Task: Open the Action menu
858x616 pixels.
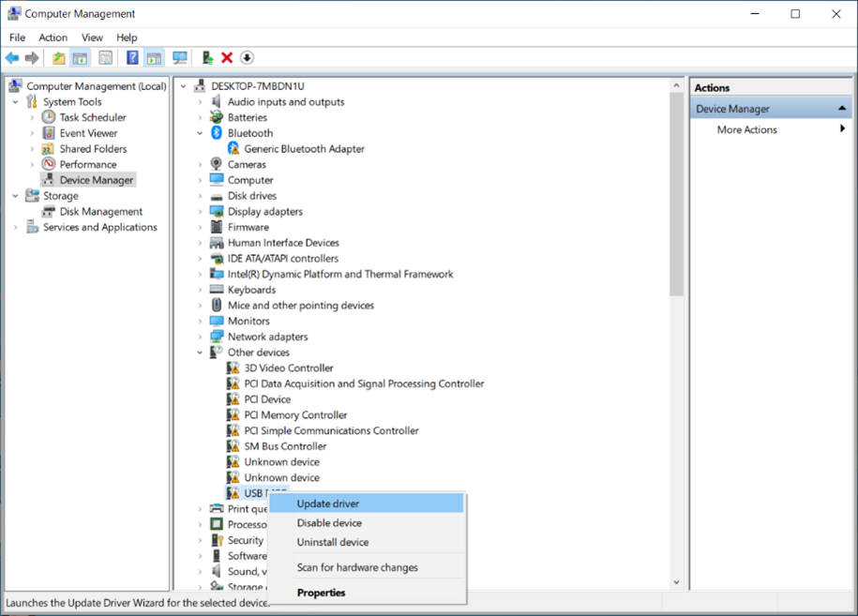Action: (x=53, y=38)
